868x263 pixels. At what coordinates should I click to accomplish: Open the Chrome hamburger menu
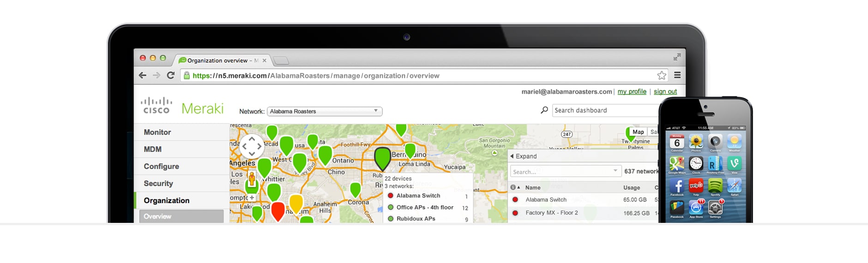click(x=677, y=75)
